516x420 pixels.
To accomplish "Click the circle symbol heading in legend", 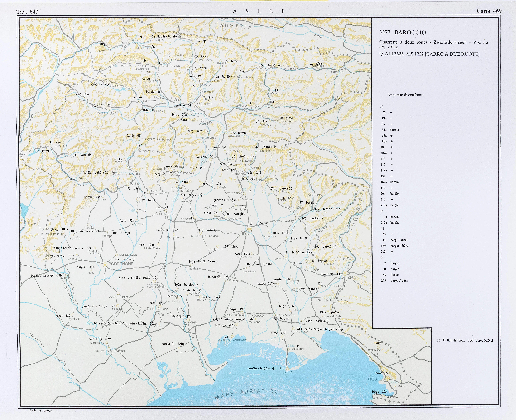I will tap(382, 107).
